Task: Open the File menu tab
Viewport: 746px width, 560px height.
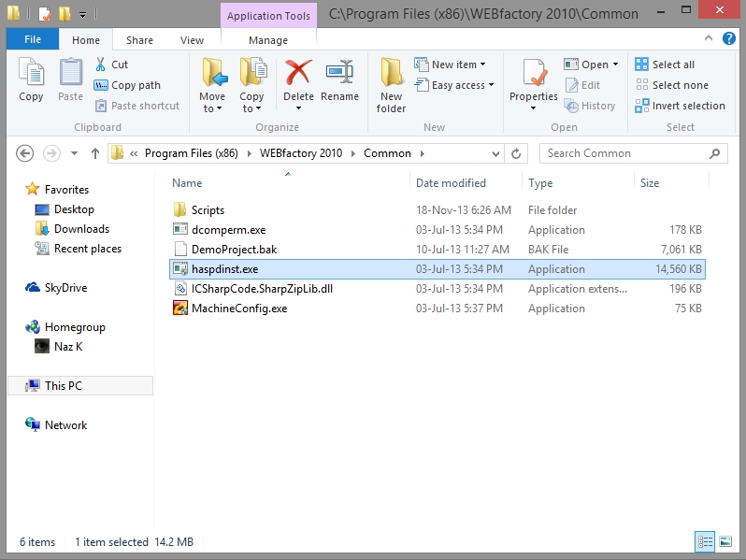Action: pyautogui.click(x=33, y=39)
